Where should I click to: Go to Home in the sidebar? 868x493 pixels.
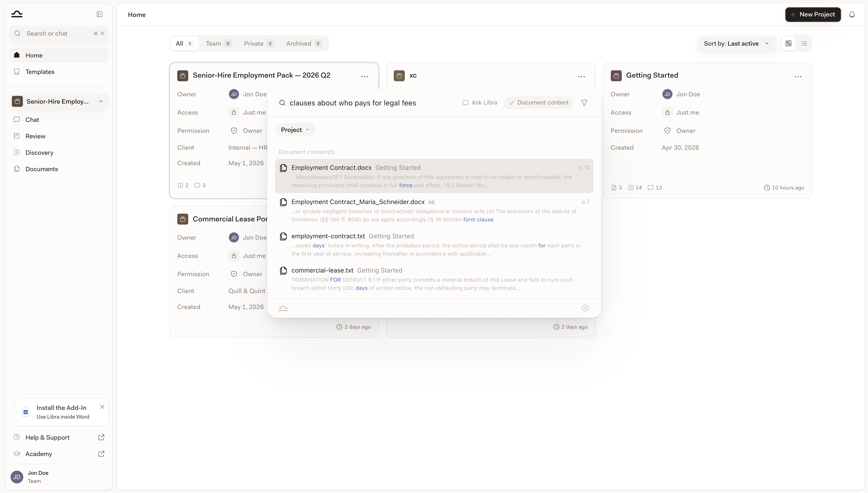(x=59, y=55)
